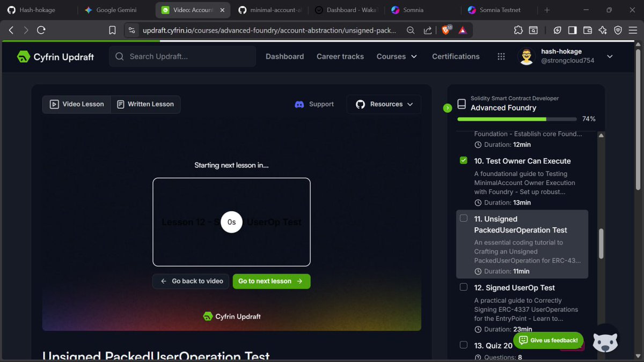The width and height of the screenshot is (644, 362).
Task: Toggle the browser sidebar panel icon
Action: click(573, 31)
